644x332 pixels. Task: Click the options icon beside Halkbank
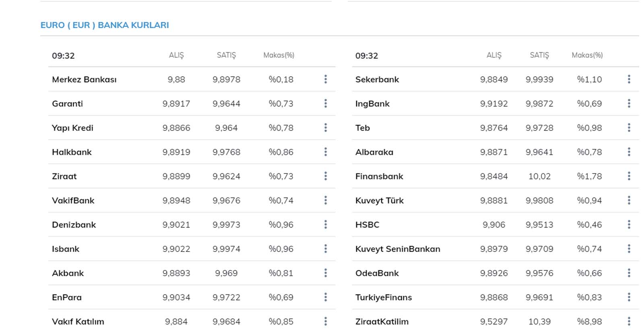(x=326, y=152)
